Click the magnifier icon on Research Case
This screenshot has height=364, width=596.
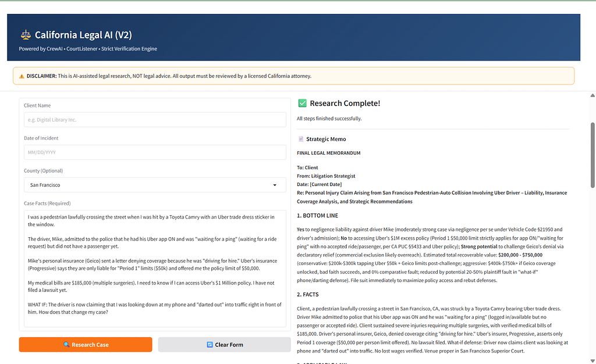pos(66,345)
